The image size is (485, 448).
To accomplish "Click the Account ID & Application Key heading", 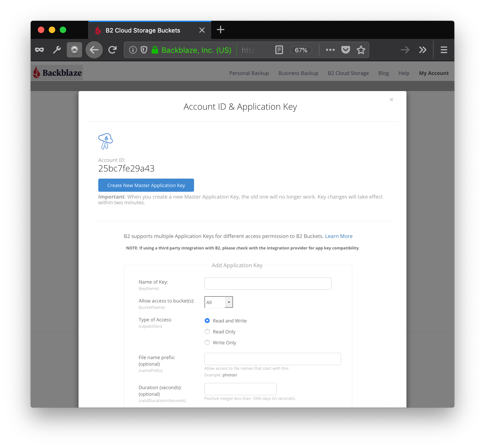I will (x=240, y=107).
